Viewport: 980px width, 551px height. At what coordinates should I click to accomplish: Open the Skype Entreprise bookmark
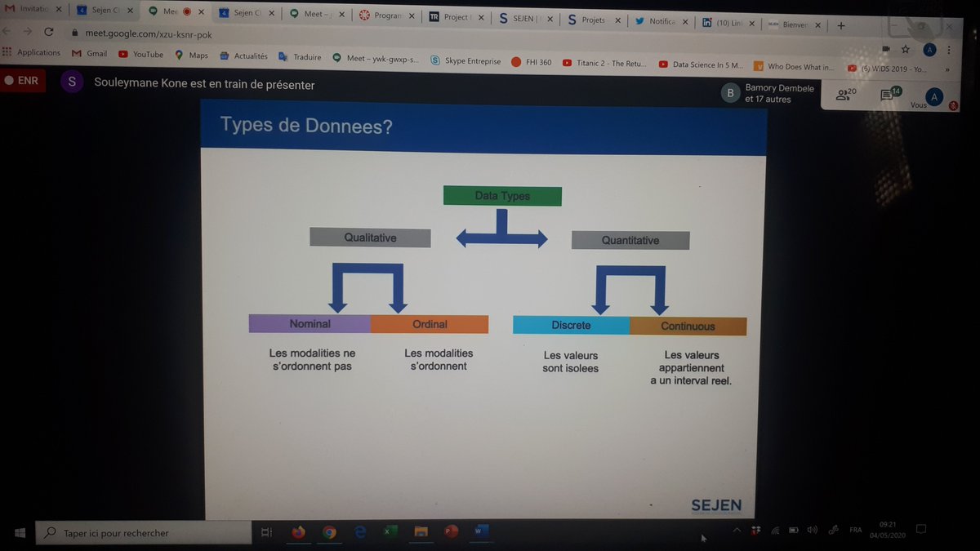465,60
